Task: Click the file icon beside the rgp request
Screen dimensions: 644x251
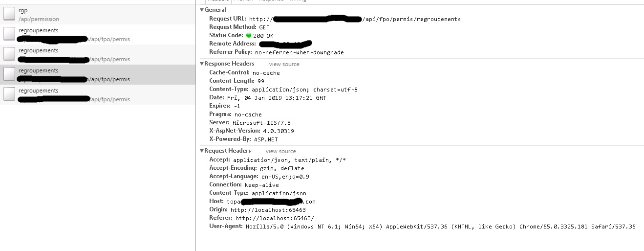Action: coord(9,14)
